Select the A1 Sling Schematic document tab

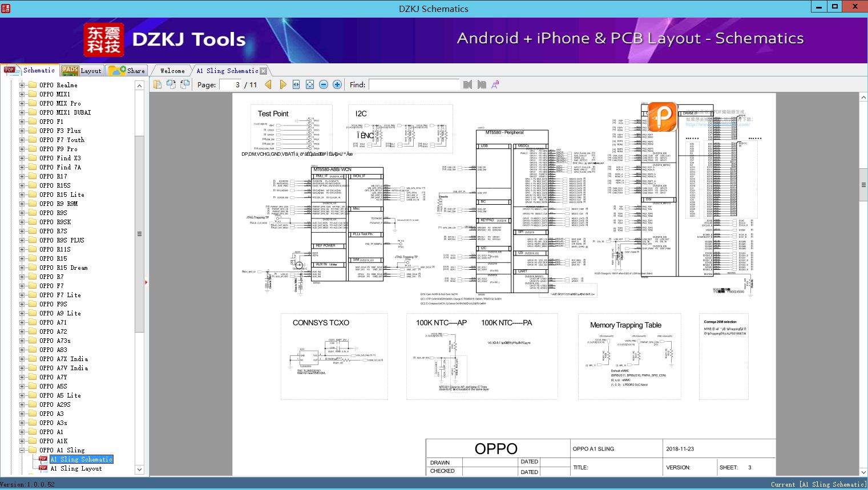[x=227, y=71]
